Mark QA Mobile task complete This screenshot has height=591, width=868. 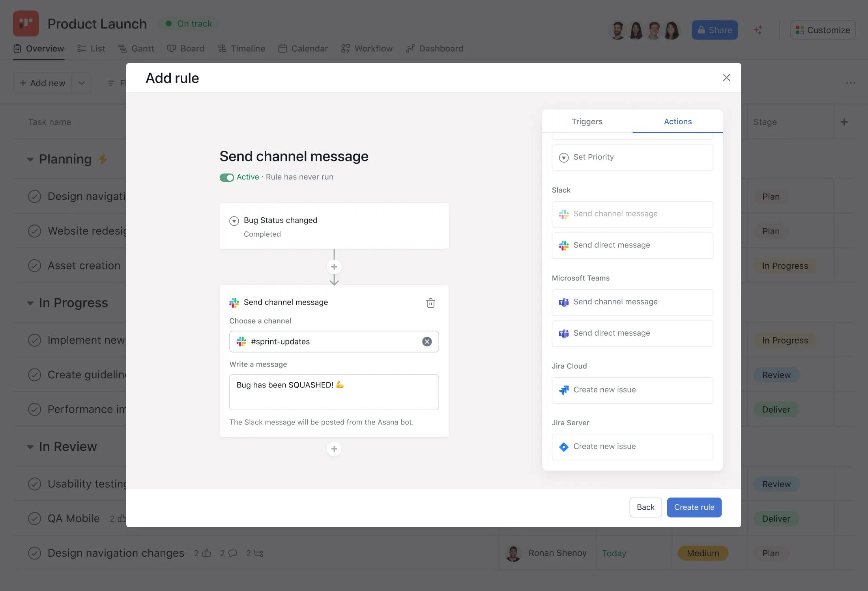pos(35,518)
